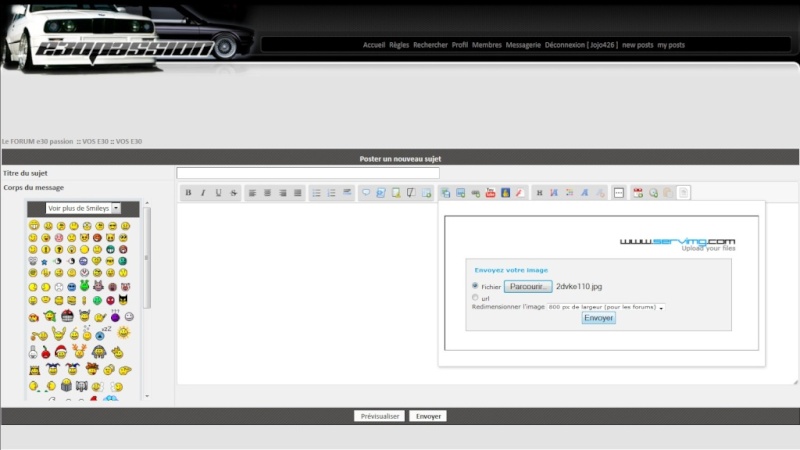
Task: Insert a code block
Action: pos(381,192)
